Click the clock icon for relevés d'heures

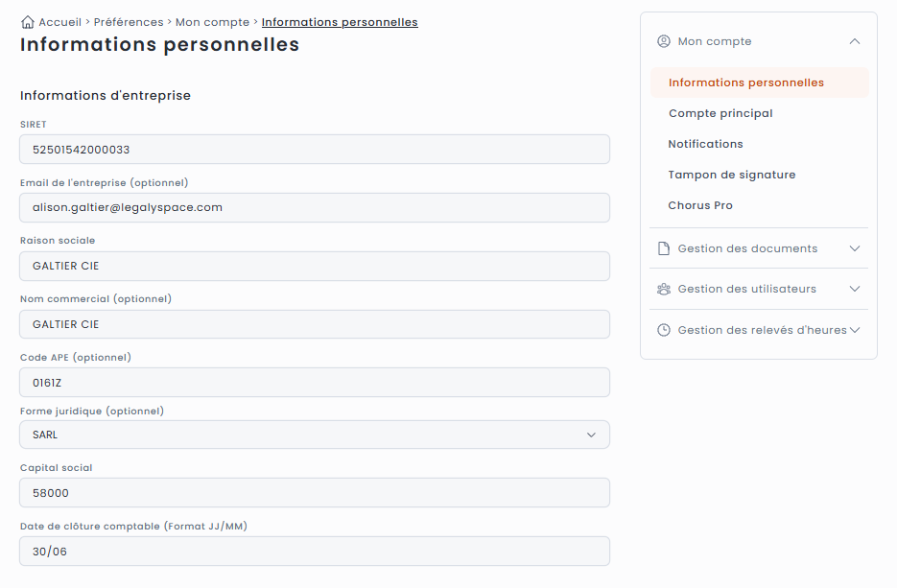(x=664, y=330)
